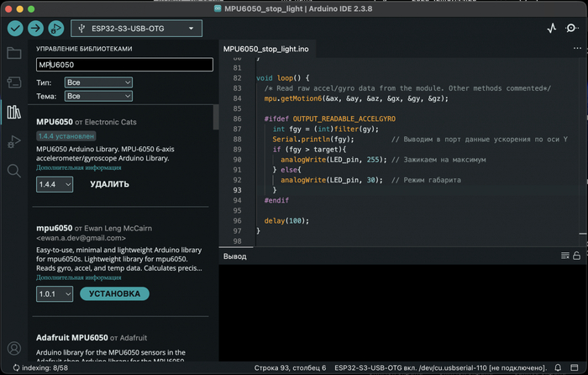588x375 pixels.
Task: Click the int fgy = (int)filter(gy) line
Action: tap(326, 129)
